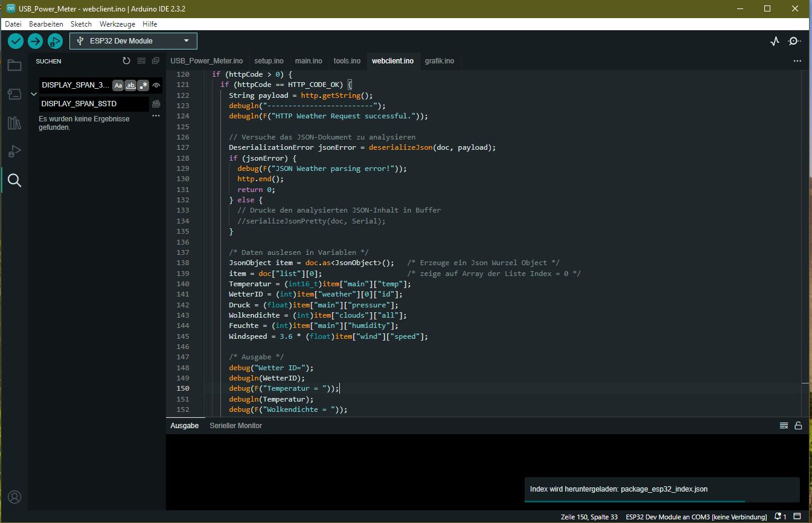Click 'String payload = http.getString();' line
Viewport: 812px width, 523px height.
pos(301,95)
